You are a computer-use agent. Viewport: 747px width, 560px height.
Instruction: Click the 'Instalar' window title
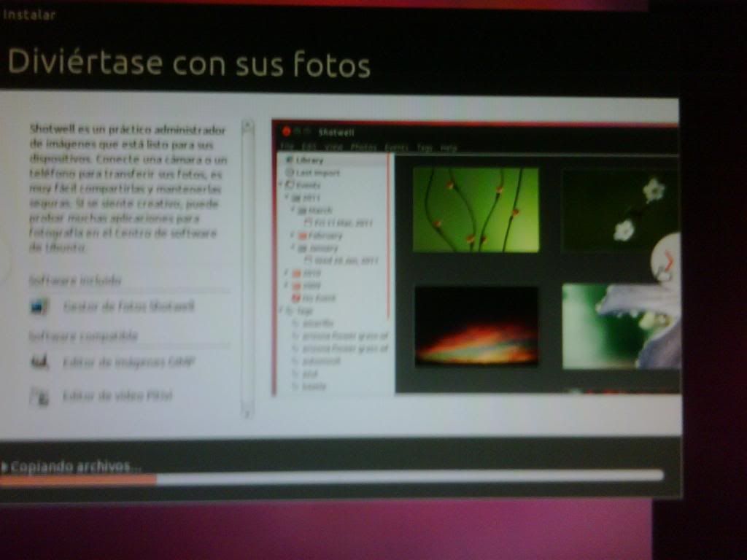29,15
